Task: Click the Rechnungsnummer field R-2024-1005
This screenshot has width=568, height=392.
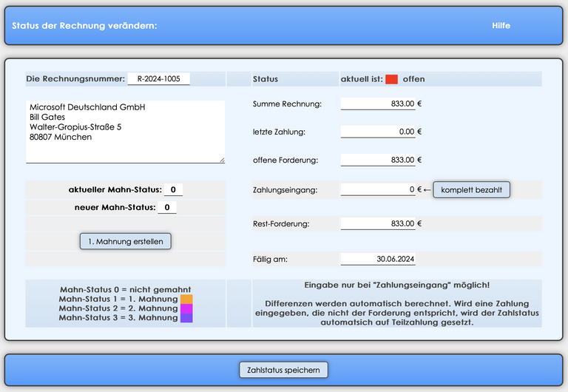Action: tap(158, 78)
